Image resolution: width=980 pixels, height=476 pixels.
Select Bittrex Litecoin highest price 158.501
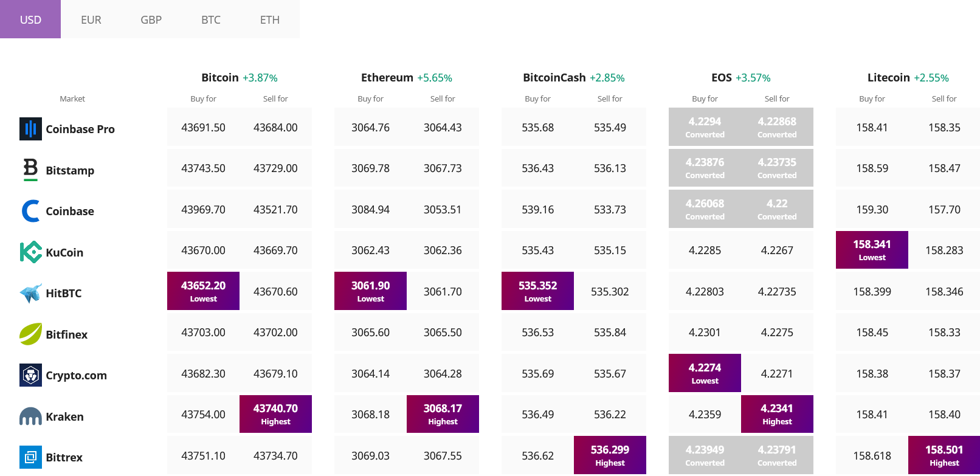click(x=944, y=455)
